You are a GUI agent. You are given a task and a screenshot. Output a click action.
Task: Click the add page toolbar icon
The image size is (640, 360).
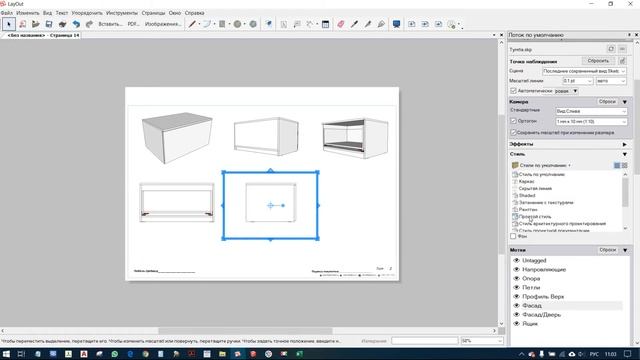411,24
